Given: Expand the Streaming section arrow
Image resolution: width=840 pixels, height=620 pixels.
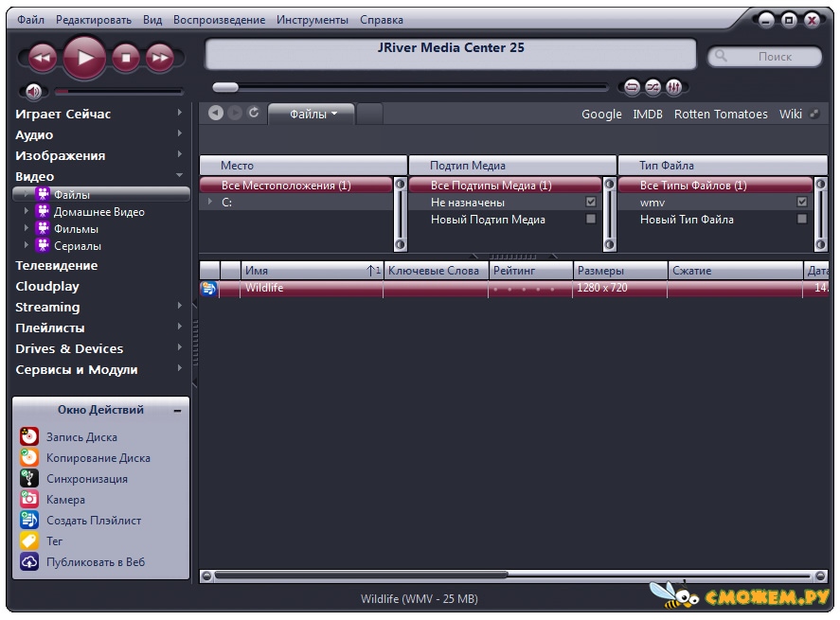Looking at the screenshot, I should [x=180, y=307].
